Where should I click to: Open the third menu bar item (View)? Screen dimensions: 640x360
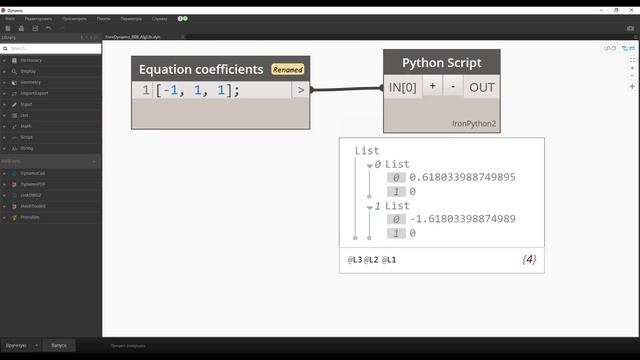74,18
